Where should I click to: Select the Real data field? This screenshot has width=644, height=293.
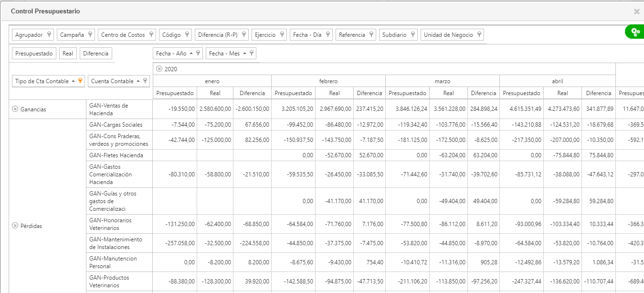[68, 54]
